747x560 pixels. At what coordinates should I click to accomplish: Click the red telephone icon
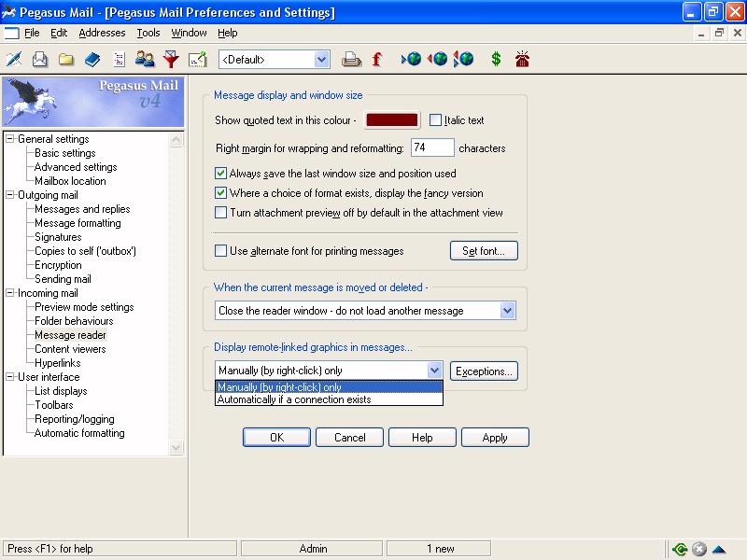(x=522, y=59)
